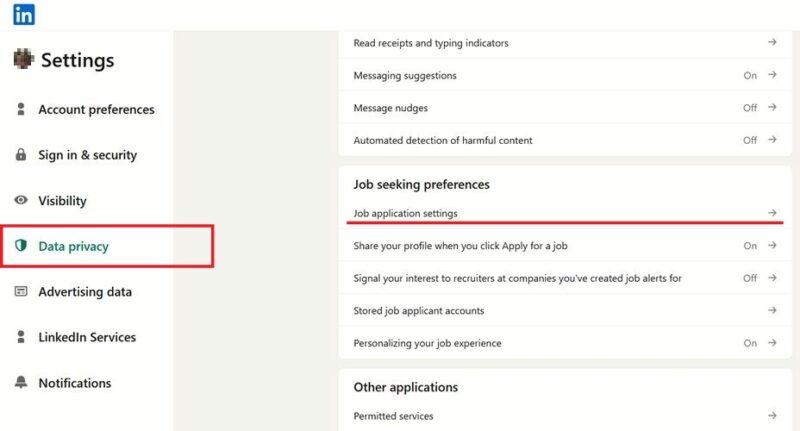The image size is (800, 431).
Task: Toggle Messaging suggestions On setting
Action: point(750,75)
